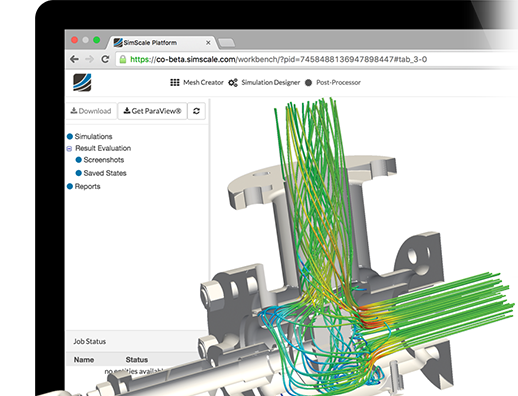The width and height of the screenshot is (518, 396).
Task: Click the SimScale favicon on browser tab
Action: point(118,43)
